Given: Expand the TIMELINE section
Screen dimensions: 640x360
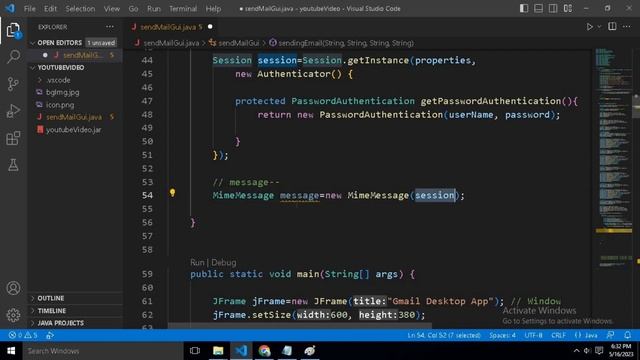Looking at the screenshot, I should [51, 311].
